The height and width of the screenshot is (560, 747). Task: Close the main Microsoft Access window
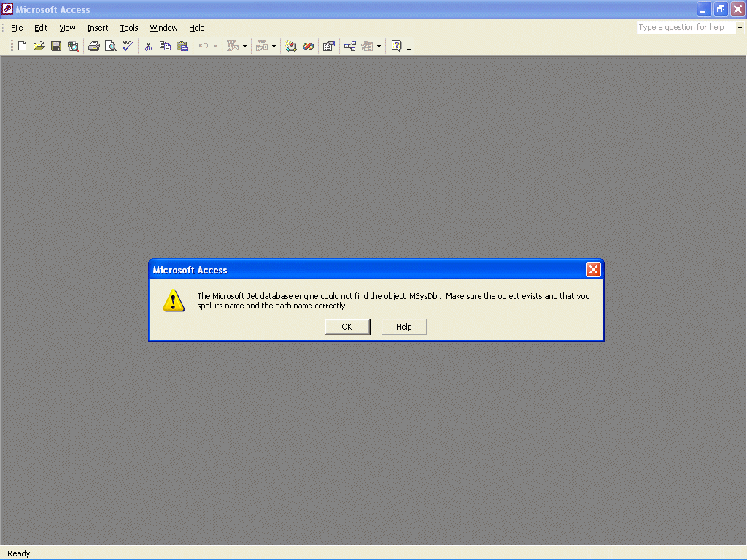pyautogui.click(x=738, y=9)
